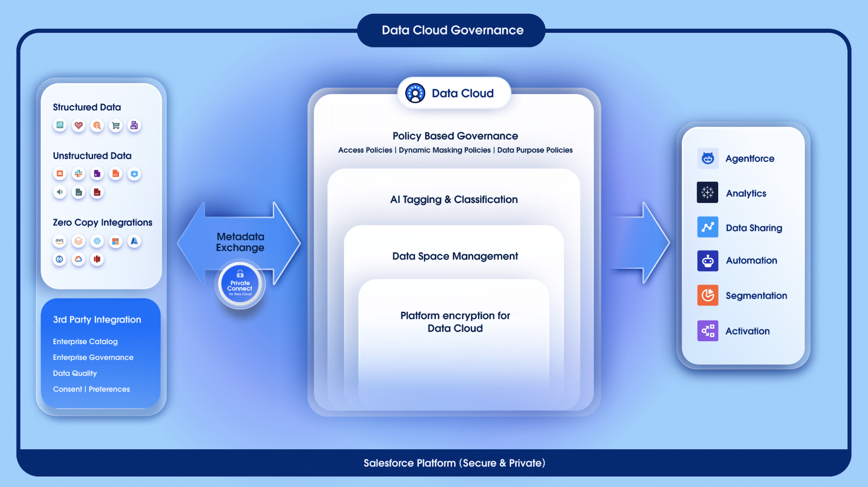Click the Azure integration icon
The image size is (868, 487).
point(134,241)
